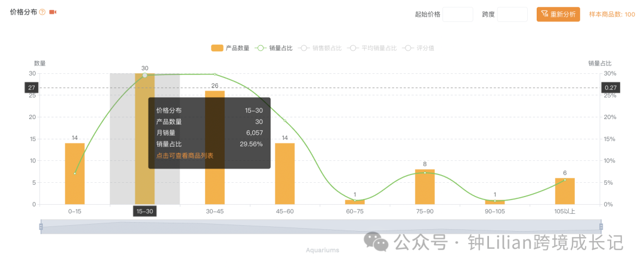Select the 45-60 bar labeled 14

click(284, 174)
